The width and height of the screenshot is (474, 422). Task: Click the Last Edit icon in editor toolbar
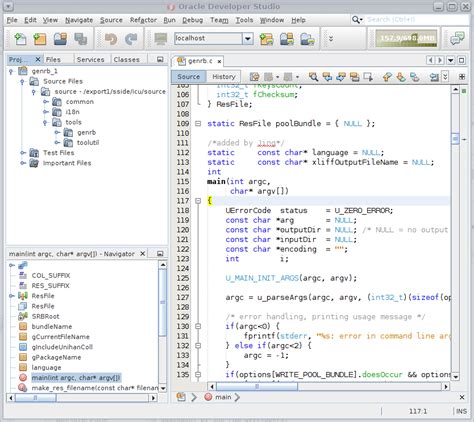[254, 77]
